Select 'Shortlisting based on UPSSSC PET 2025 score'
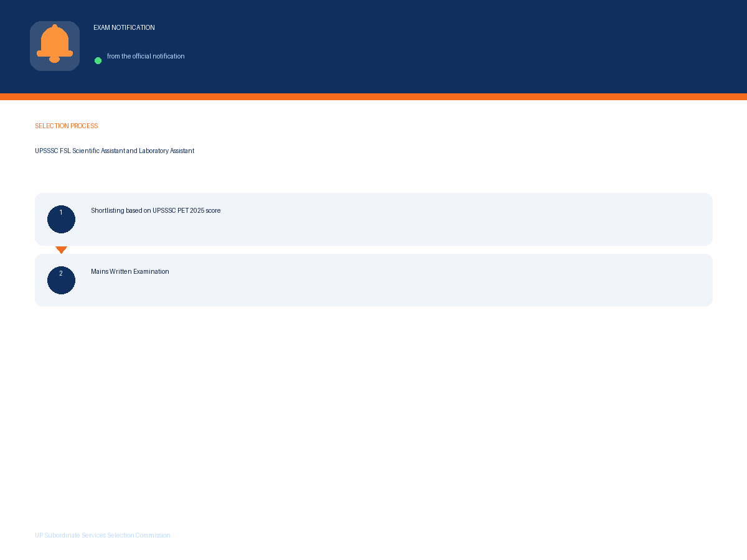Viewport: 747px width, 560px height. [156, 210]
